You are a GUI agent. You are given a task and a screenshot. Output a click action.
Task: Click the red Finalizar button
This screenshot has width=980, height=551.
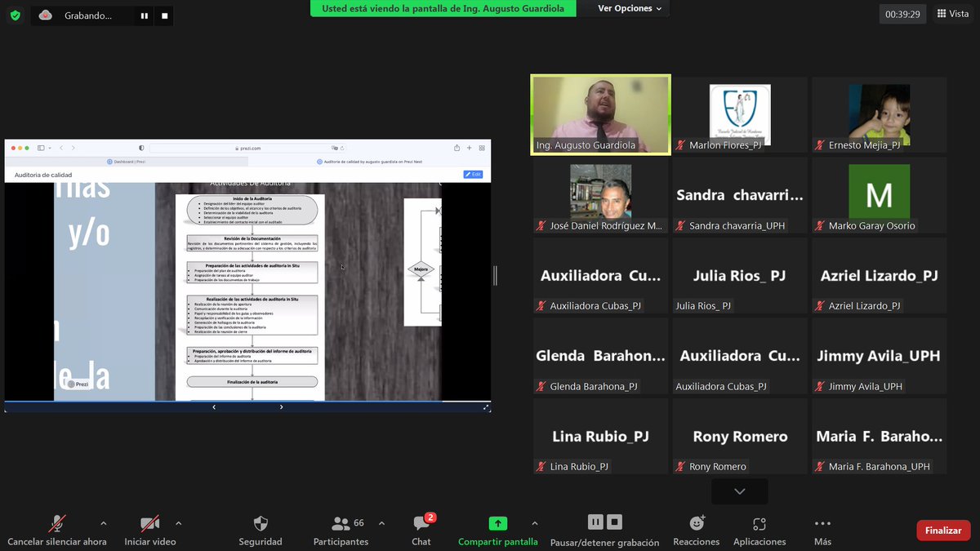[943, 531]
